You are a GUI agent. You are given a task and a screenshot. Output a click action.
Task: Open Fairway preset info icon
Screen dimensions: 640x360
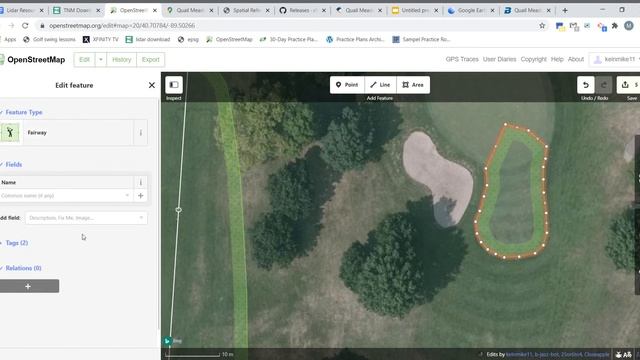pos(141,133)
